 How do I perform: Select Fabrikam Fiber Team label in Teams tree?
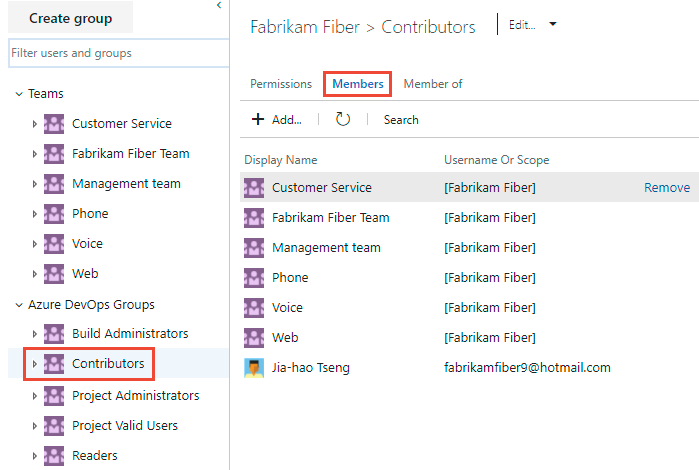(x=131, y=153)
